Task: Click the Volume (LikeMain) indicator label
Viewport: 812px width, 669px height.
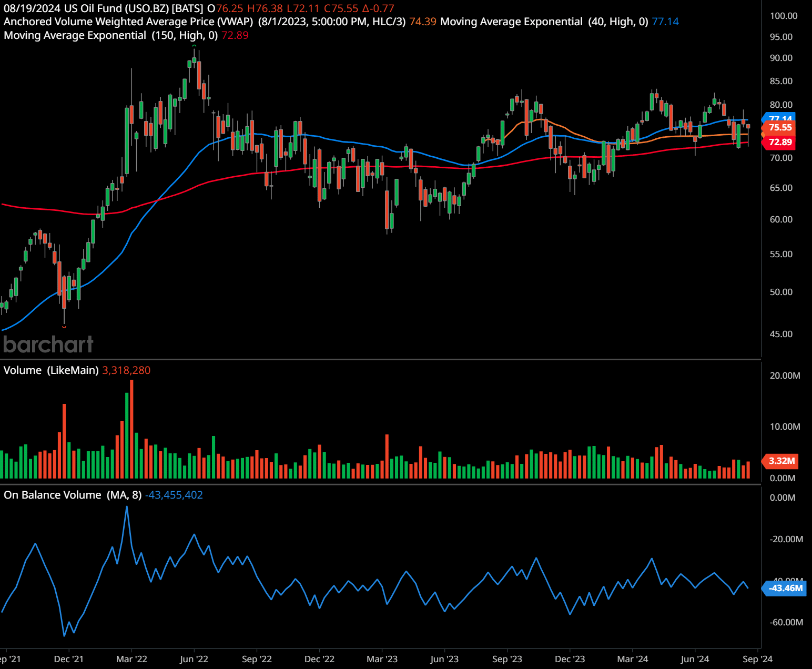Action: [51, 370]
